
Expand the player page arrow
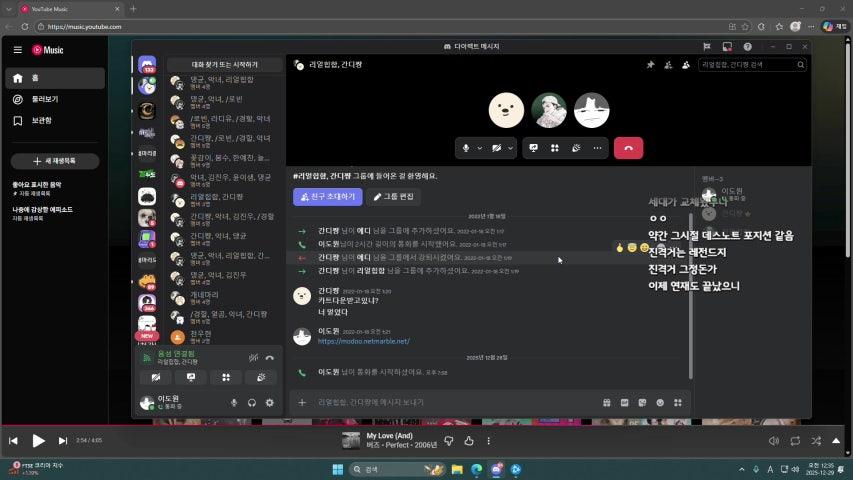point(836,441)
